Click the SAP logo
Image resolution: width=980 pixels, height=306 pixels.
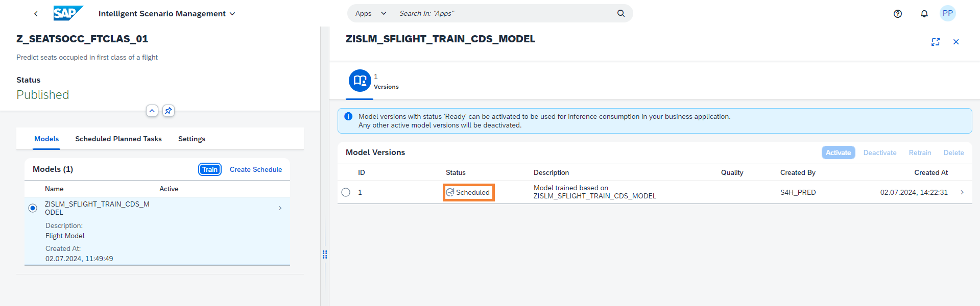(x=67, y=13)
